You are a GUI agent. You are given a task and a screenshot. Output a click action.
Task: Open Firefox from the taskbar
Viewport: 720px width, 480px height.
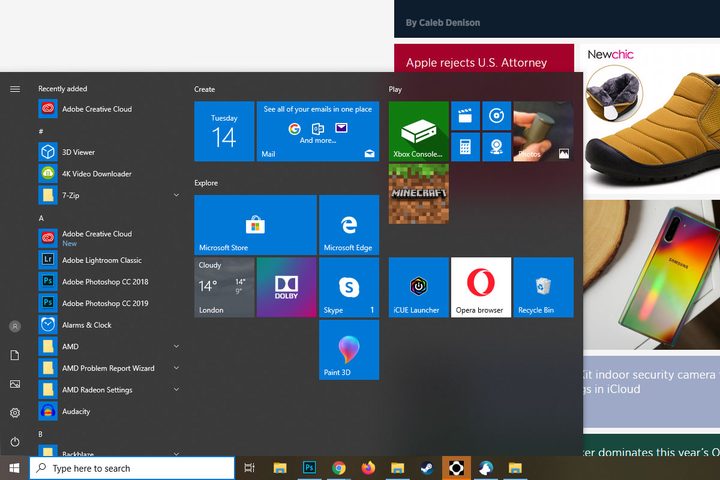[x=368, y=468]
